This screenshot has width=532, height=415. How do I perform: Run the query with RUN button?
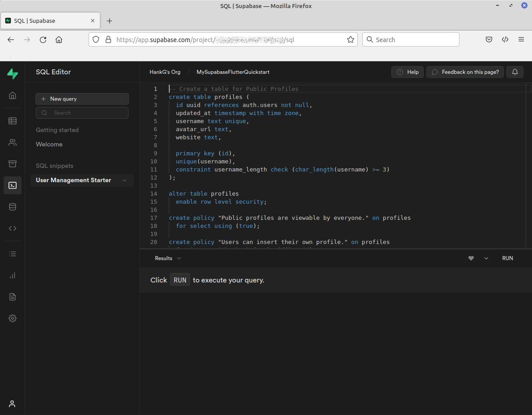[507, 258]
